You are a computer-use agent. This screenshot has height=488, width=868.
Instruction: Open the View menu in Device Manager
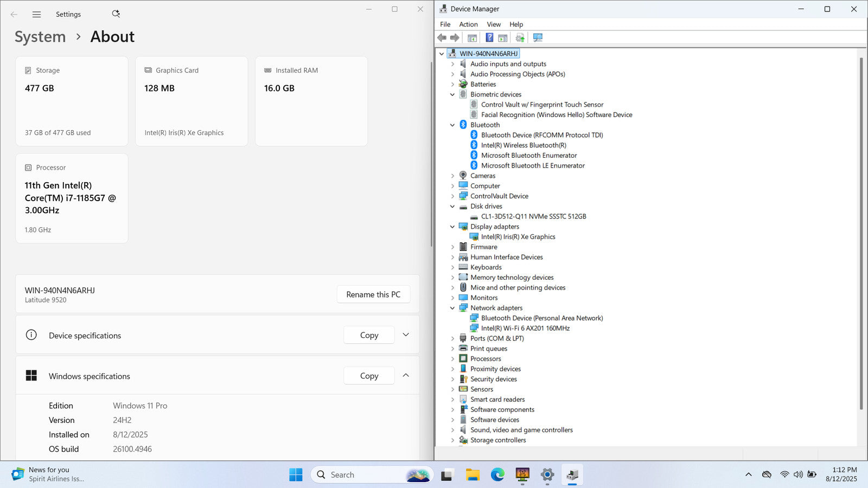(x=494, y=24)
